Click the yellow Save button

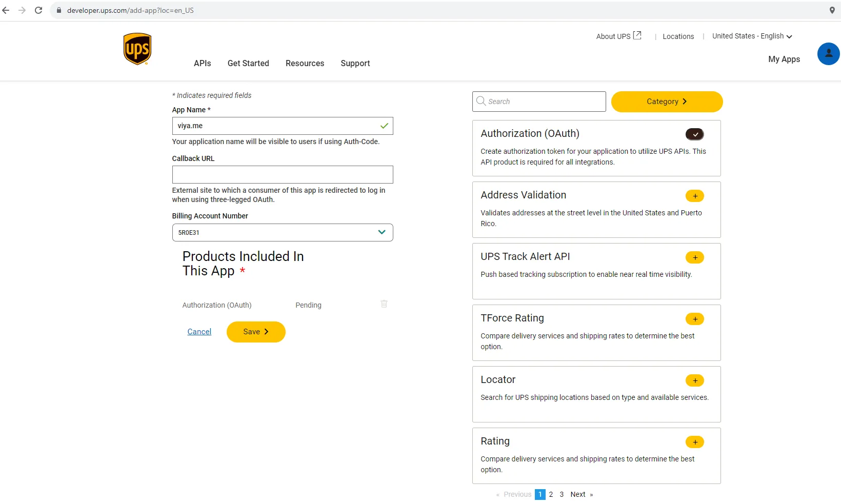click(x=256, y=332)
